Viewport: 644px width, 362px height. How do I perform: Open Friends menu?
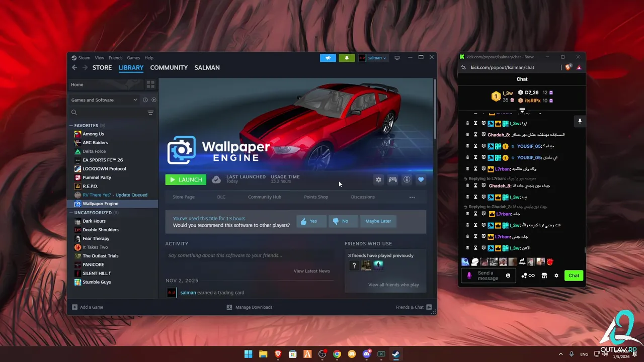[115, 58]
